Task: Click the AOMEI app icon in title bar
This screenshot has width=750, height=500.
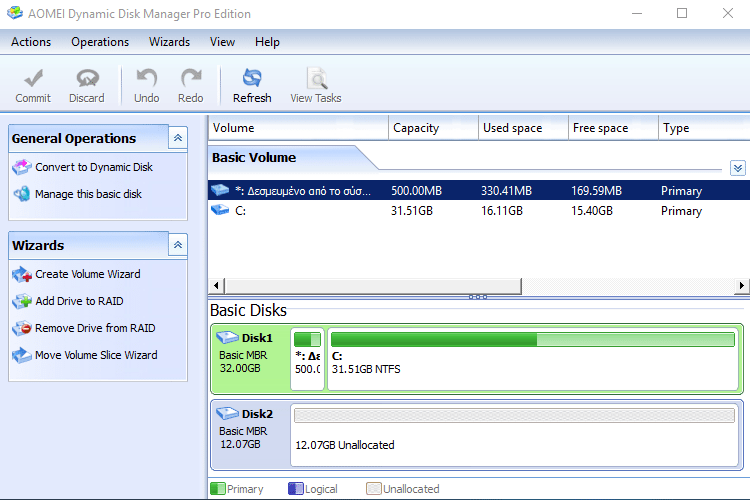Action: point(15,13)
